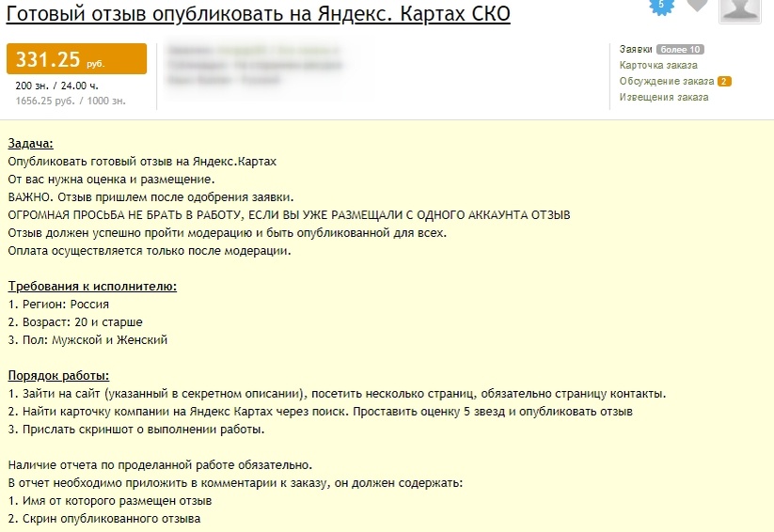Open 'Извещения заказа' link
Screen dimensions: 774x532
(x=664, y=97)
